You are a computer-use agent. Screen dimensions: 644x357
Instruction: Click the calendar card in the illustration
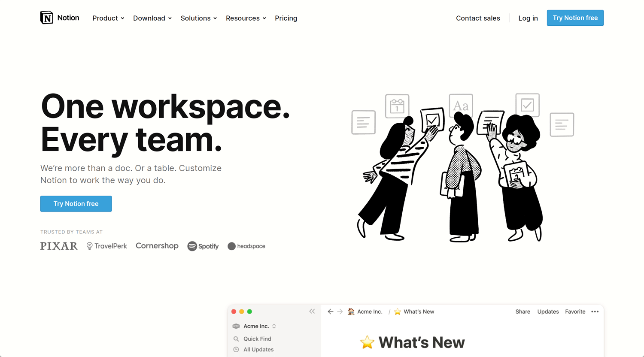(x=397, y=106)
